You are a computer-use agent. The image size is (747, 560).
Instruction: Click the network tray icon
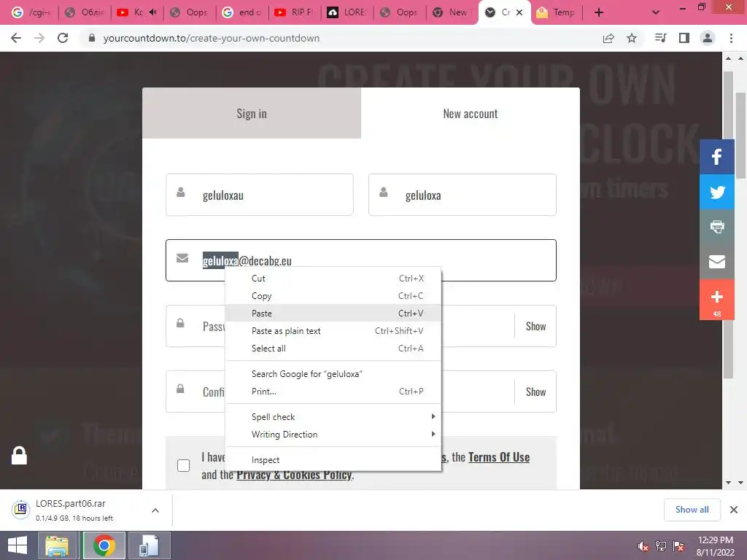tap(661, 546)
